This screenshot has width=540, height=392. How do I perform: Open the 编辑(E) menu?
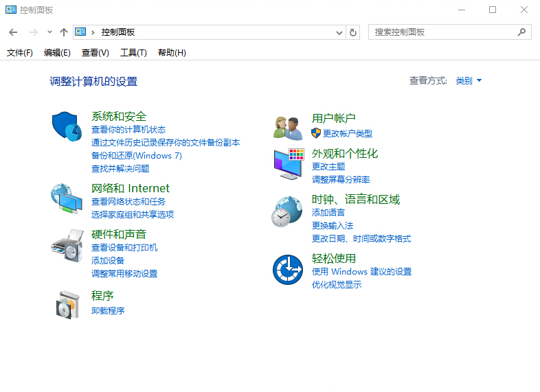[x=57, y=53]
